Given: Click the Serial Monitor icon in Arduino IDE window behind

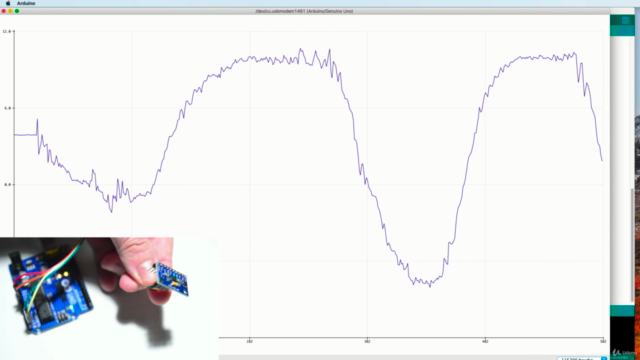Looking at the screenshot, I should 625,20.
